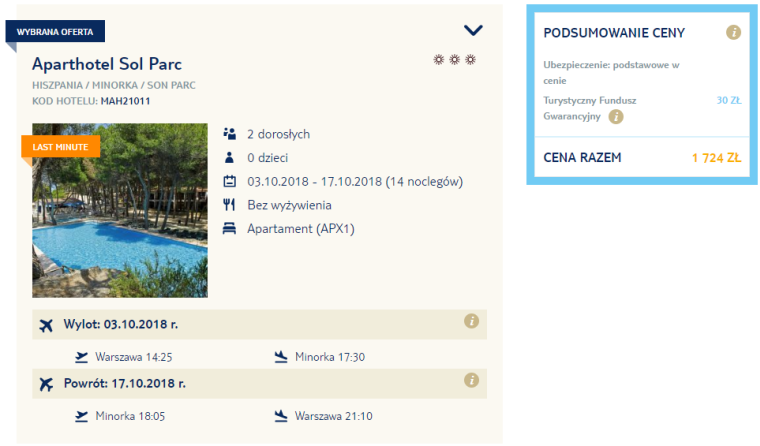Screen dimensions: 760x446
Task: Show outbound flight info icon
Action: click(x=471, y=321)
